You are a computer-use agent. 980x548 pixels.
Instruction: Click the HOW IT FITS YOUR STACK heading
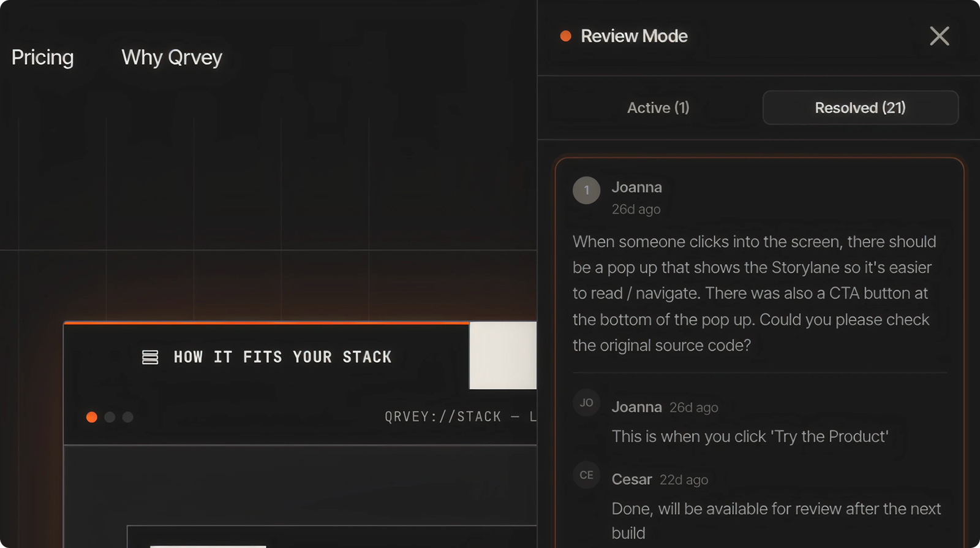(282, 357)
